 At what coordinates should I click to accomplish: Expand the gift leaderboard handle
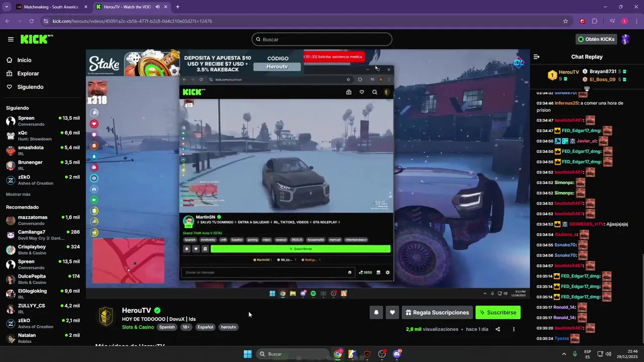click(x=587, y=88)
